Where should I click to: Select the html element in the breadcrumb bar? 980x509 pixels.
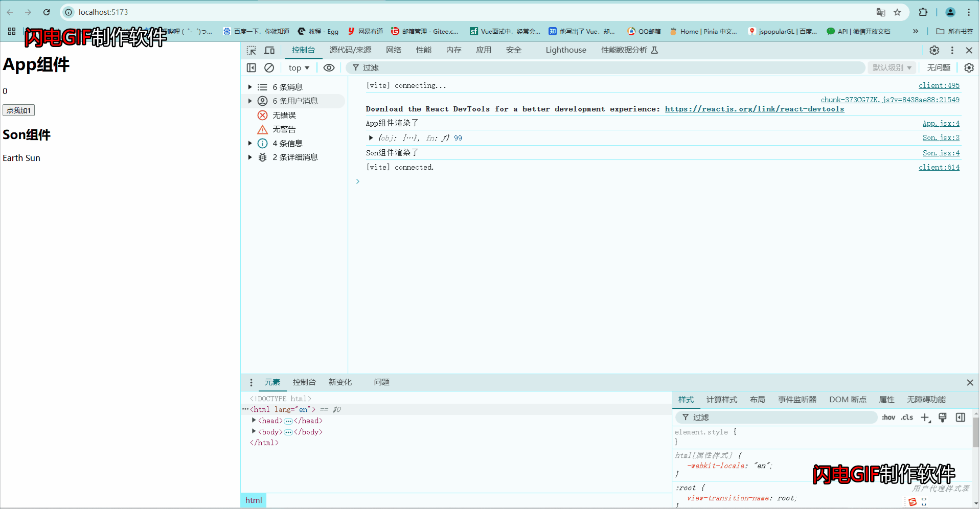tap(253, 500)
